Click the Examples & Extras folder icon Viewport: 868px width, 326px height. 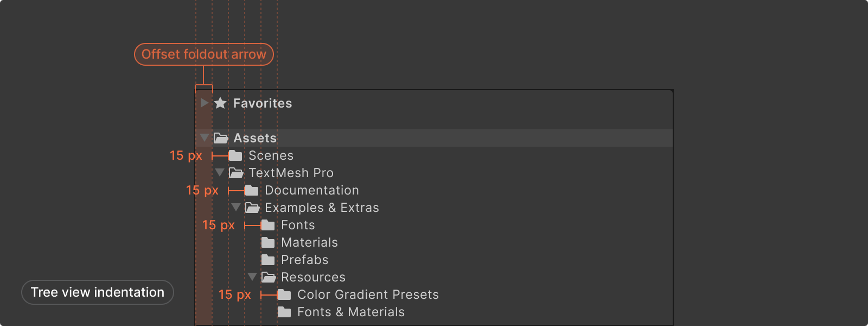pyautogui.click(x=252, y=208)
